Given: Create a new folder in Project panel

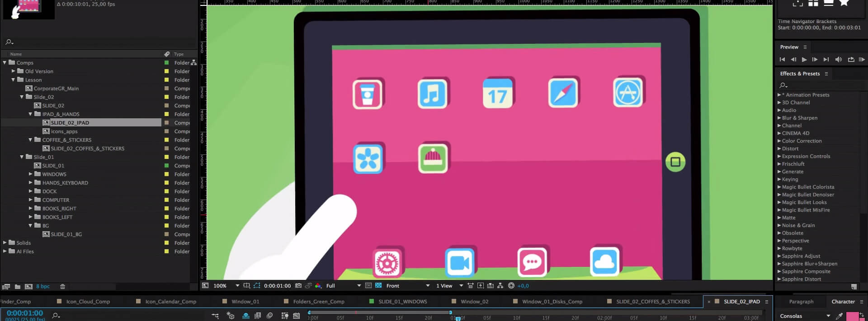Looking at the screenshot, I should (x=18, y=287).
